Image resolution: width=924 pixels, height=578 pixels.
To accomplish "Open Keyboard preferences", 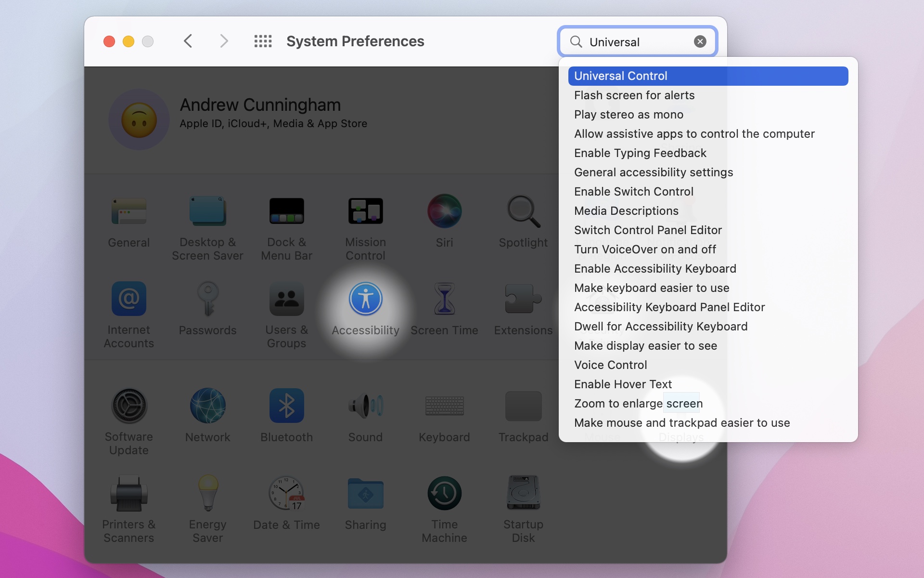I will (444, 406).
